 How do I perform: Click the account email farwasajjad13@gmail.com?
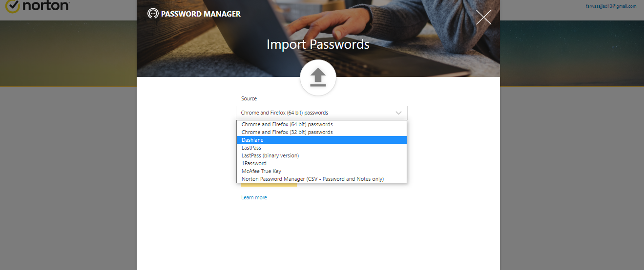pos(611,6)
